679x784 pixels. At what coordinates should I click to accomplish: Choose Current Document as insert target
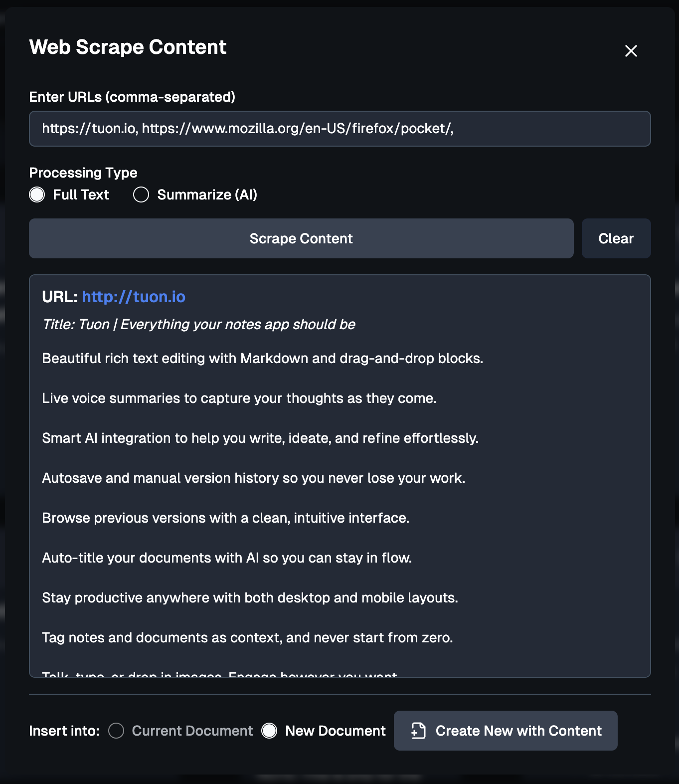tap(116, 731)
